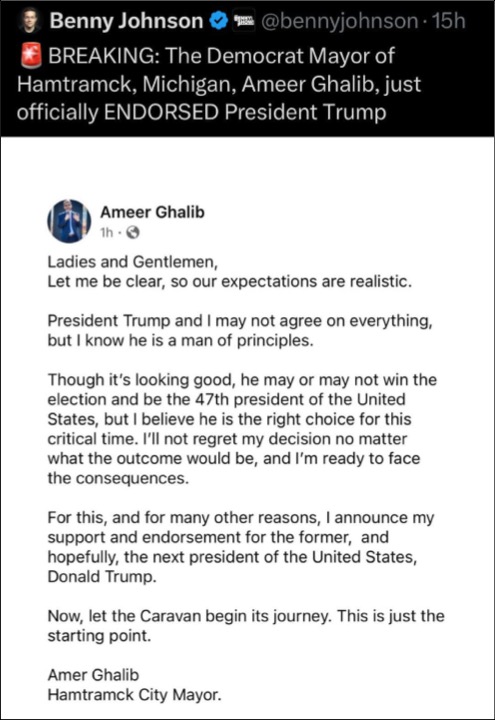The height and width of the screenshot is (720, 495).
Task: Click the blue verified checkmark badge
Action: (219, 21)
